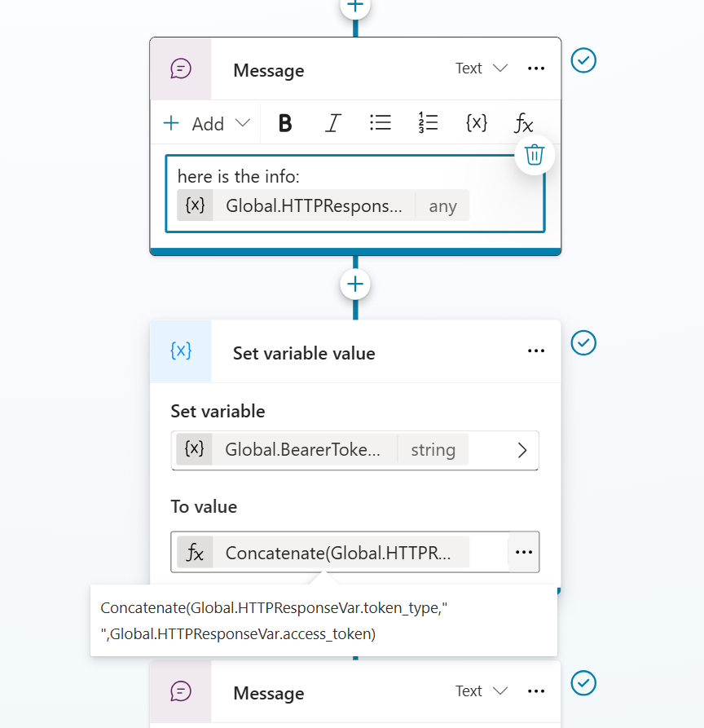Delete the message content using the trash icon
704x728 pixels.
coord(535,154)
